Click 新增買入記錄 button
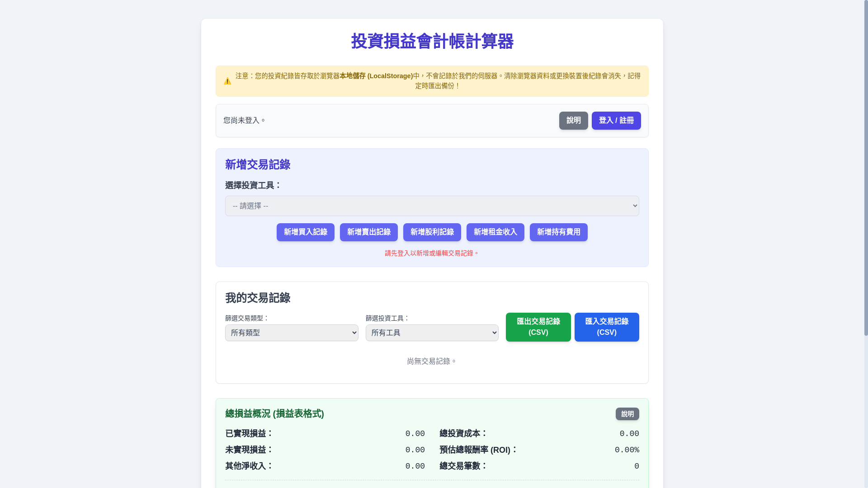868x488 pixels. [306, 232]
